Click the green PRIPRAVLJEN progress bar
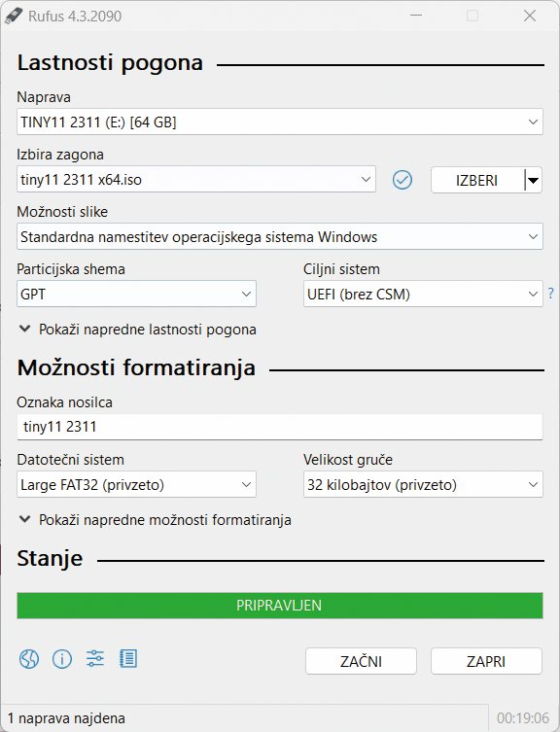560x732 pixels. 280,606
